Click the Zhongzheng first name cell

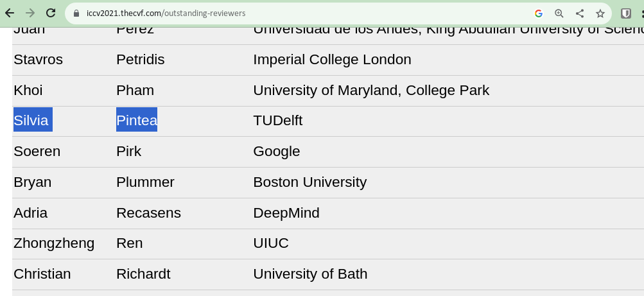point(54,243)
